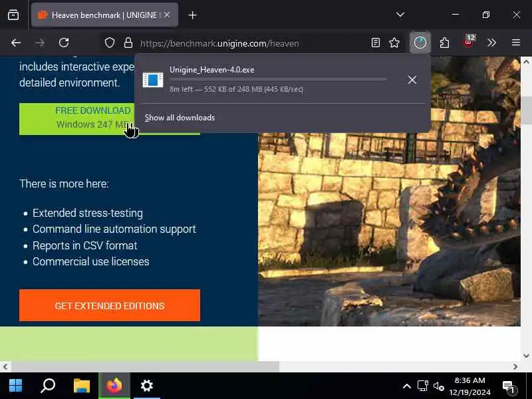Expand the list all tabs chevron
Screen dimensions: 532x399
400,15
